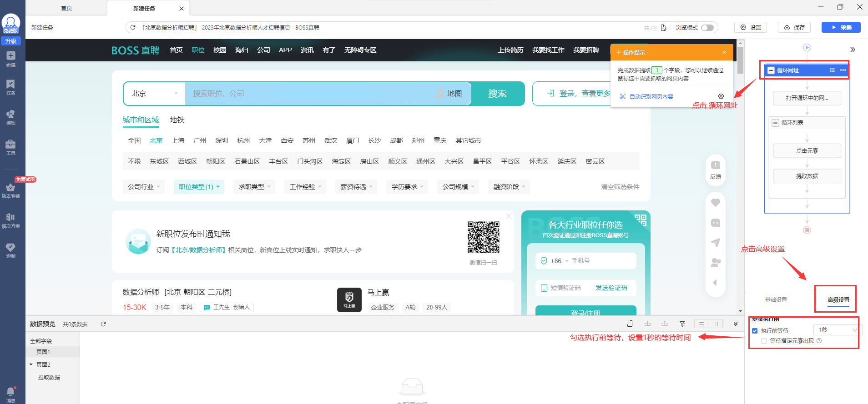Image resolution: width=868 pixels, height=404 pixels.
Task: Open the more options dots on 循环网址
Action: click(x=843, y=70)
